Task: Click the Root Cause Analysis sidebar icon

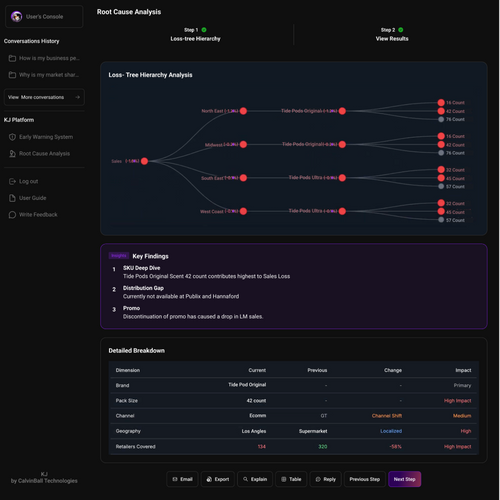Action: click(12, 154)
